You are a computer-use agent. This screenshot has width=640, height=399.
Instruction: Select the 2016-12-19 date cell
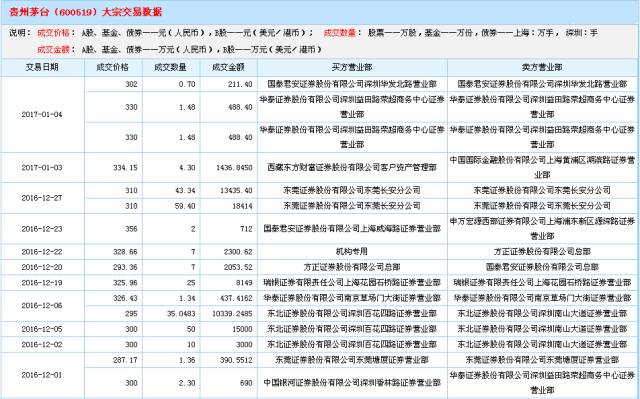click(x=42, y=283)
